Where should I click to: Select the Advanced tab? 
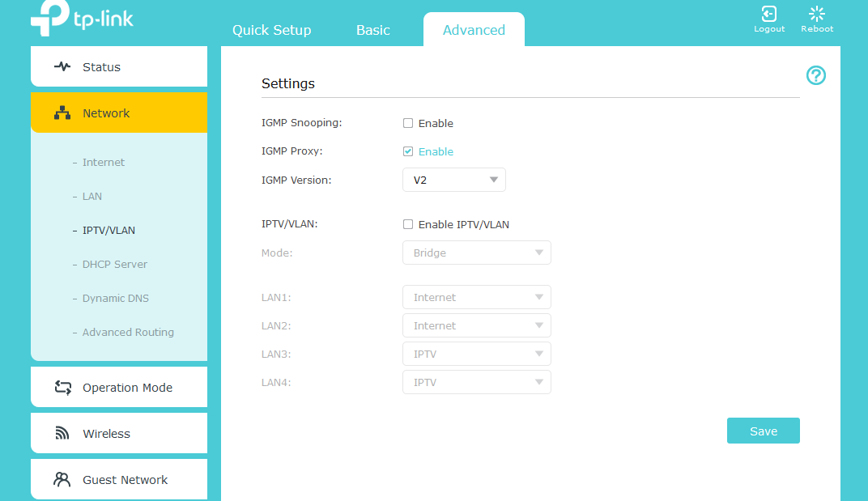pyautogui.click(x=474, y=30)
